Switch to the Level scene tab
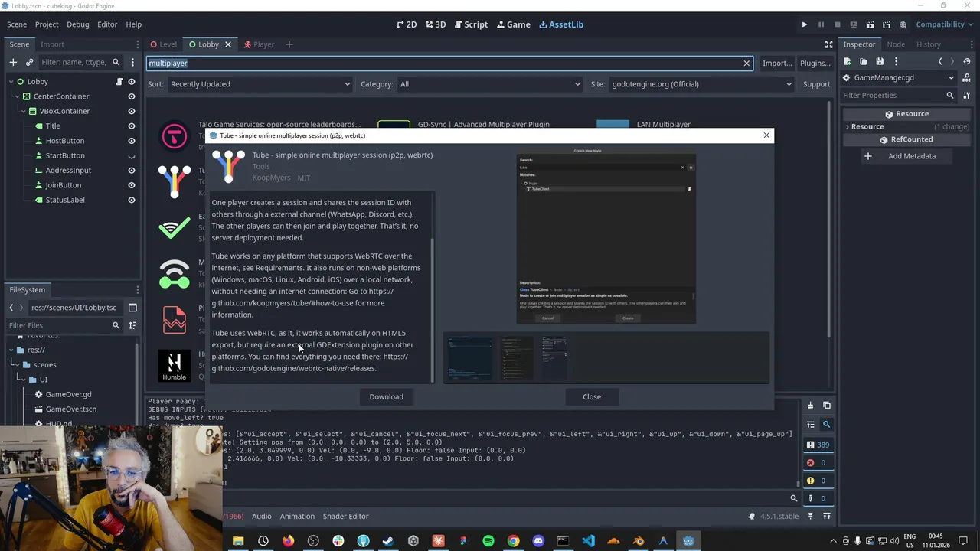Image resolution: width=980 pixels, height=551 pixels. 163,44
